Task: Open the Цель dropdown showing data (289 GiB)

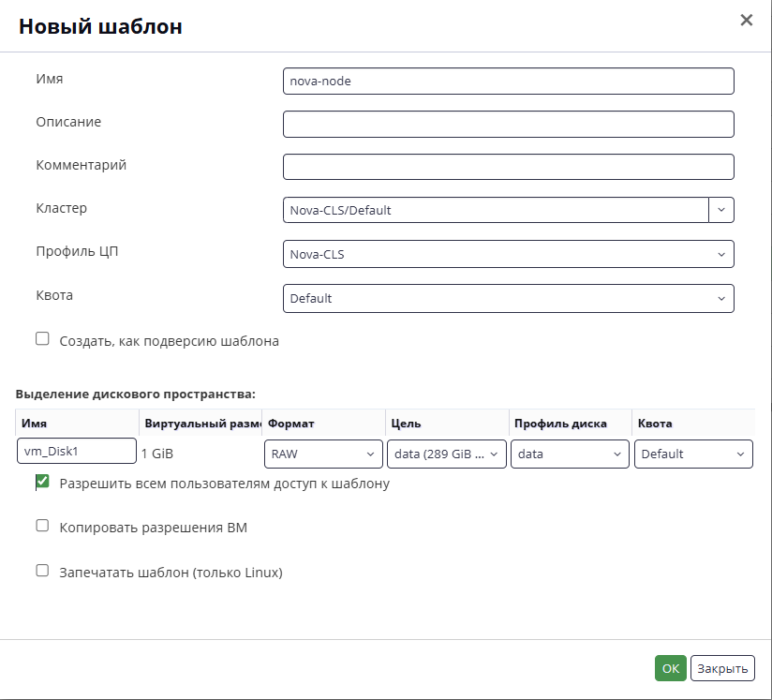Action: pyautogui.click(x=447, y=454)
